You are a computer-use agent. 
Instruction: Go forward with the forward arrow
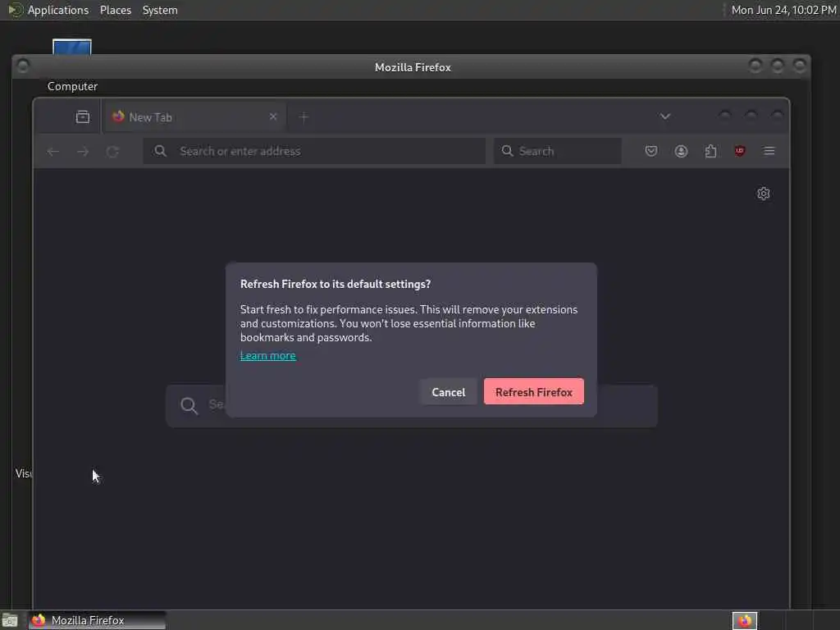point(83,152)
